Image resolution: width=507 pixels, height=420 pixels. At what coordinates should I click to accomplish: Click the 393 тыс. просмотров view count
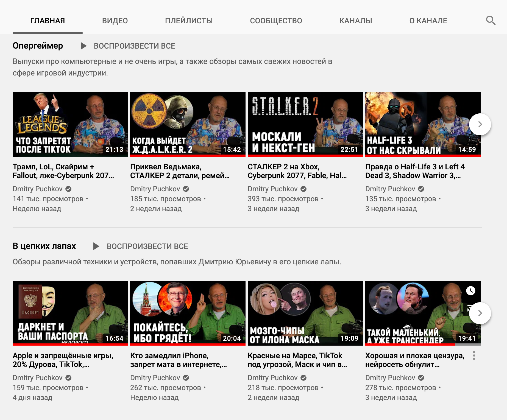(283, 199)
